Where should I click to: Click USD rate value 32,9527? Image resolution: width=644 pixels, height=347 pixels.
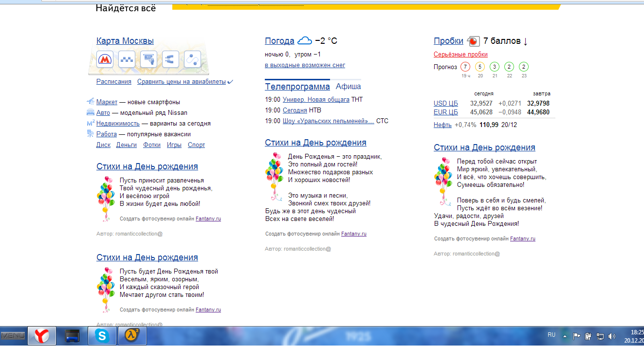point(481,104)
